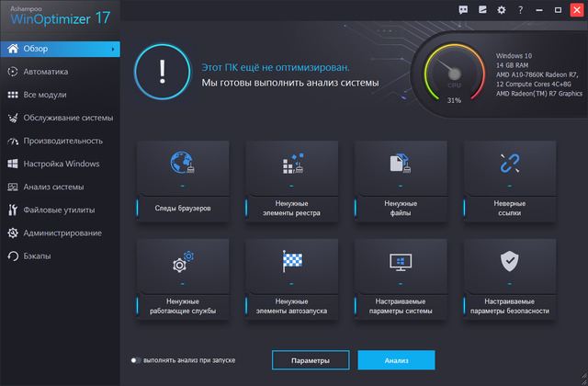Viewport: 588px width, 386px height.
Task: Open Настройка Windows section
Action: point(60,164)
